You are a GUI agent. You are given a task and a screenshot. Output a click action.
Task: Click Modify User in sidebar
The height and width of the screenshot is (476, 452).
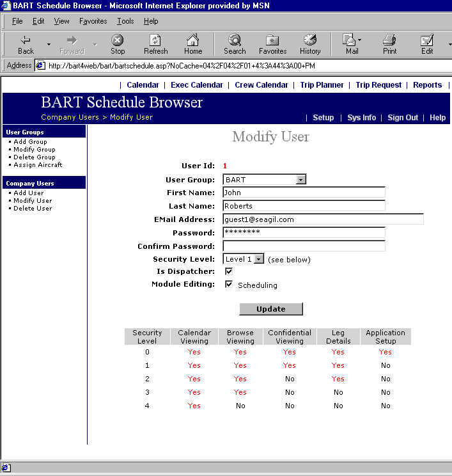click(x=33, y=201)
